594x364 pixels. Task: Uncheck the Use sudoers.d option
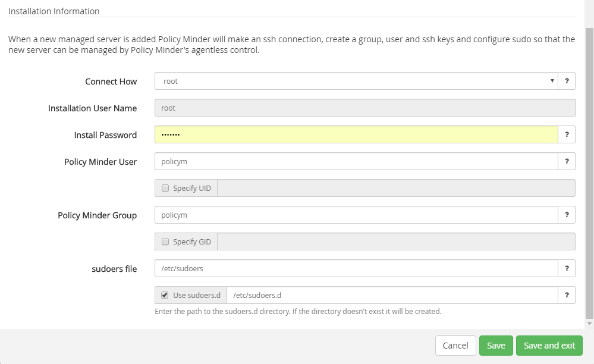tap(165, 295)
